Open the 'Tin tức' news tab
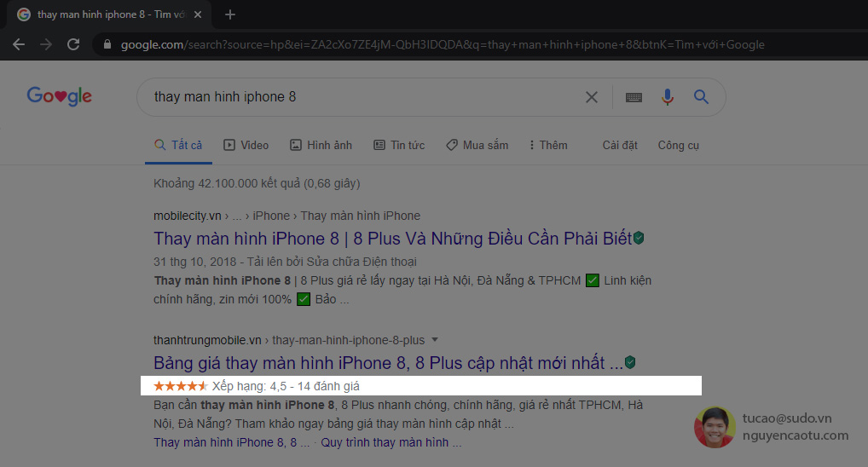This screenshot has width=868, height=467. pos(399,146)
